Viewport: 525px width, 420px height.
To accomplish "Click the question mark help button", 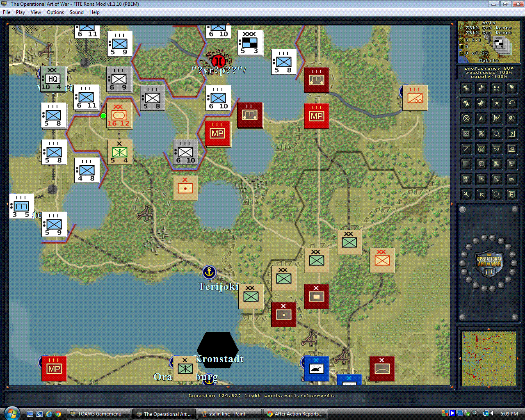I will (x=512, y=134).
